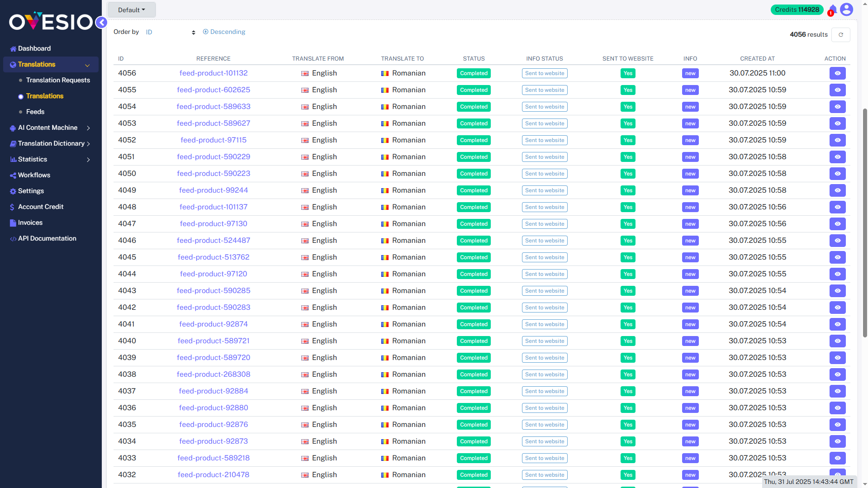Screen dimensions: 868x488
Task: Open the notification bell with badge
Action: 831,9
